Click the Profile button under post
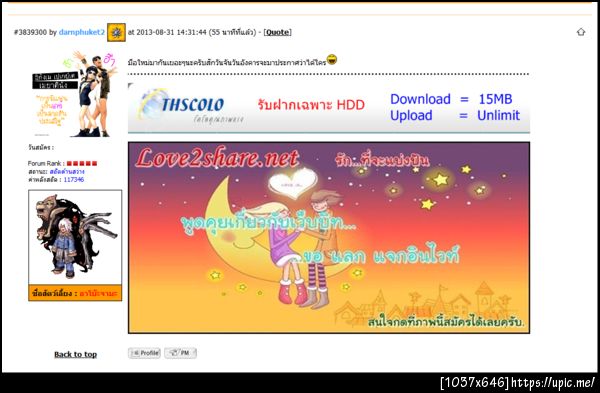This screenshot has height=393, width=600. pyautogui.click(x=144, y=353)
